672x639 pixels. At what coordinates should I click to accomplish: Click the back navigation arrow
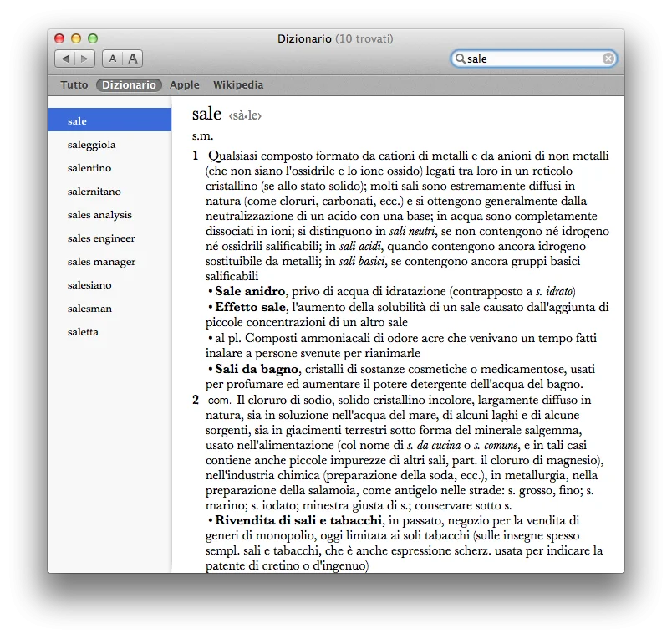point(66,59)
